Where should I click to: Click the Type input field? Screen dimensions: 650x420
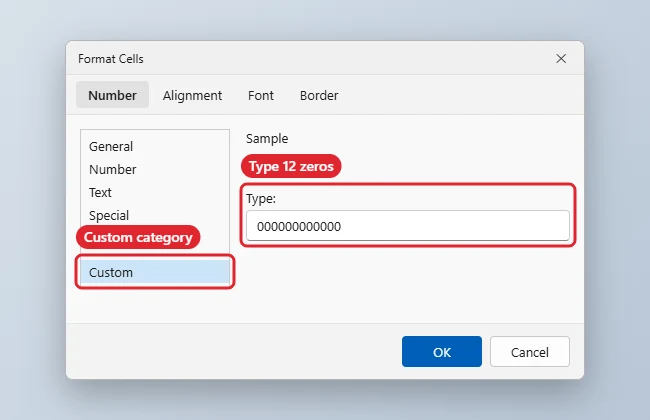click(x=407, y=226)
